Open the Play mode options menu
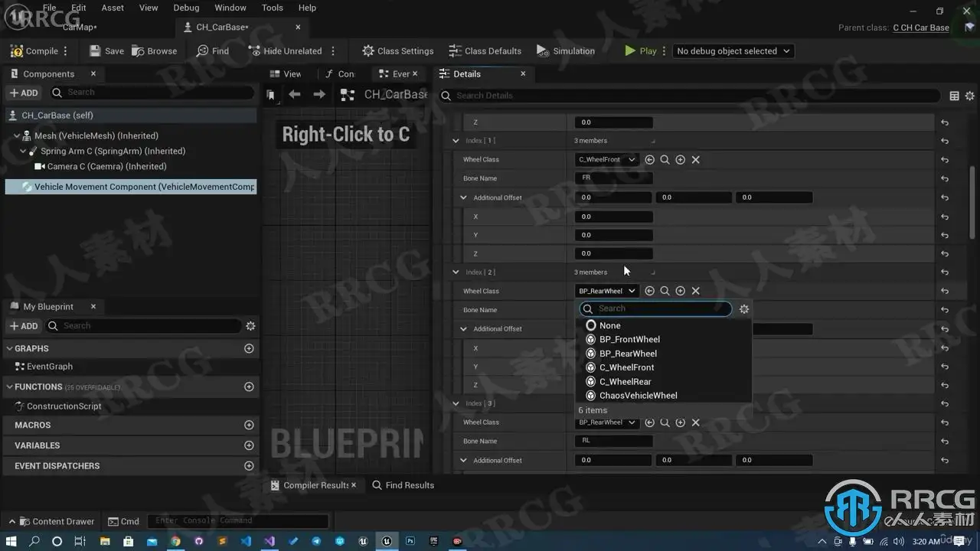 664,51
